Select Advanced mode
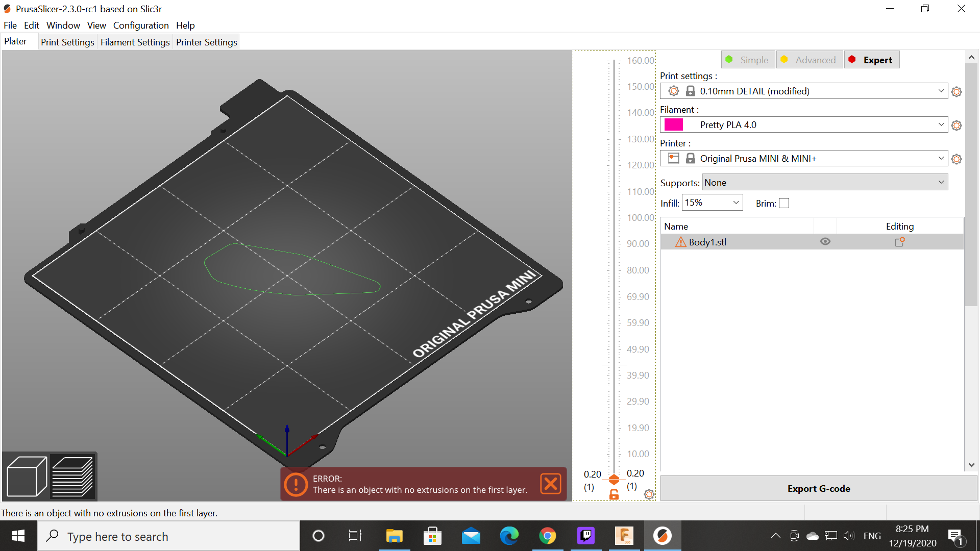Image resolution: width=980 pixels, height=551 pixels. coord(809,60)
